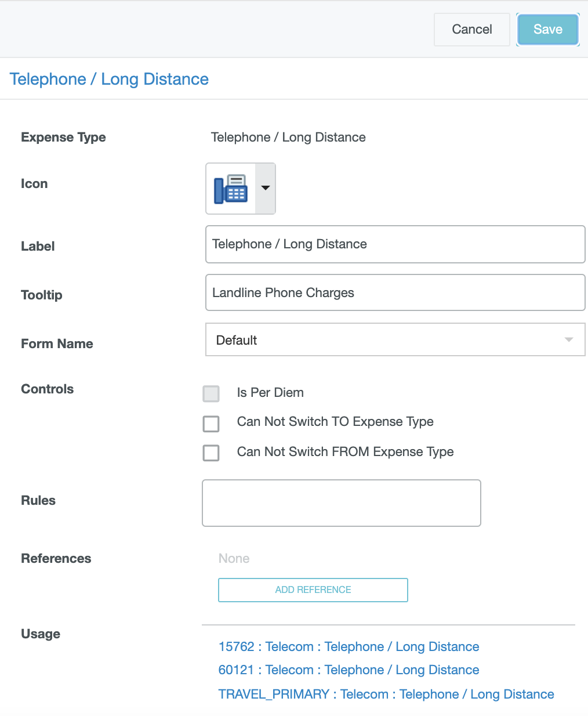Toggle the Is Per Diem checkbox
This screenshot has height=716, width=588.
[x=211, y=393]
